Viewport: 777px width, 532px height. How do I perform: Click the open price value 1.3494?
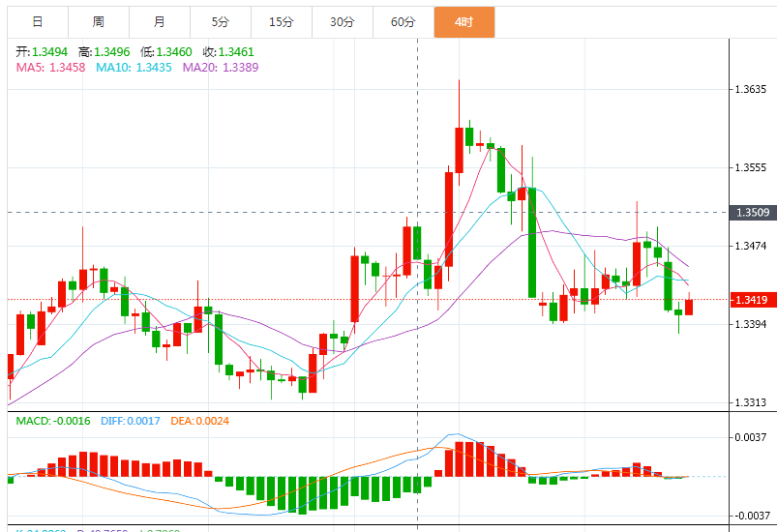click(49, 52)
